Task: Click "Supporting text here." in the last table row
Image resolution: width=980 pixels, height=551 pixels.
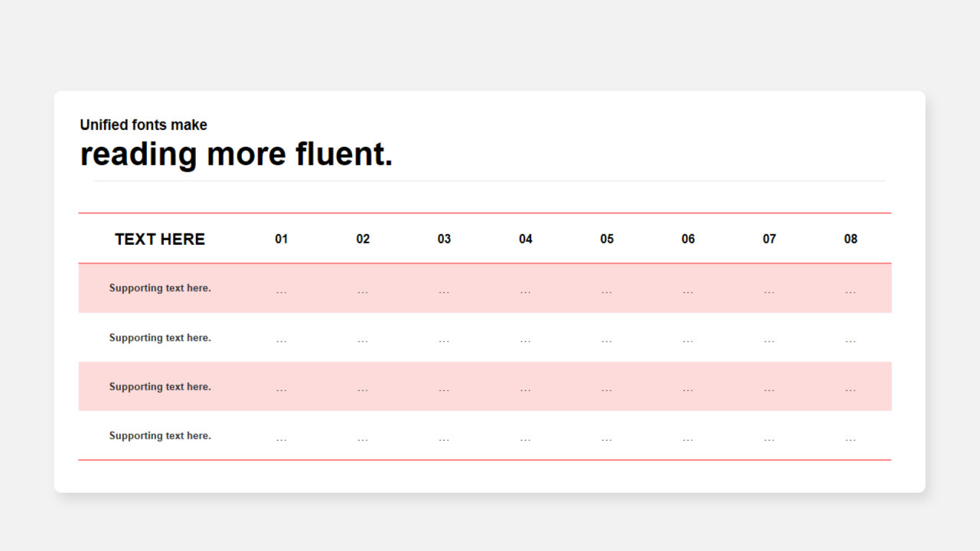Action: (160, 435)
